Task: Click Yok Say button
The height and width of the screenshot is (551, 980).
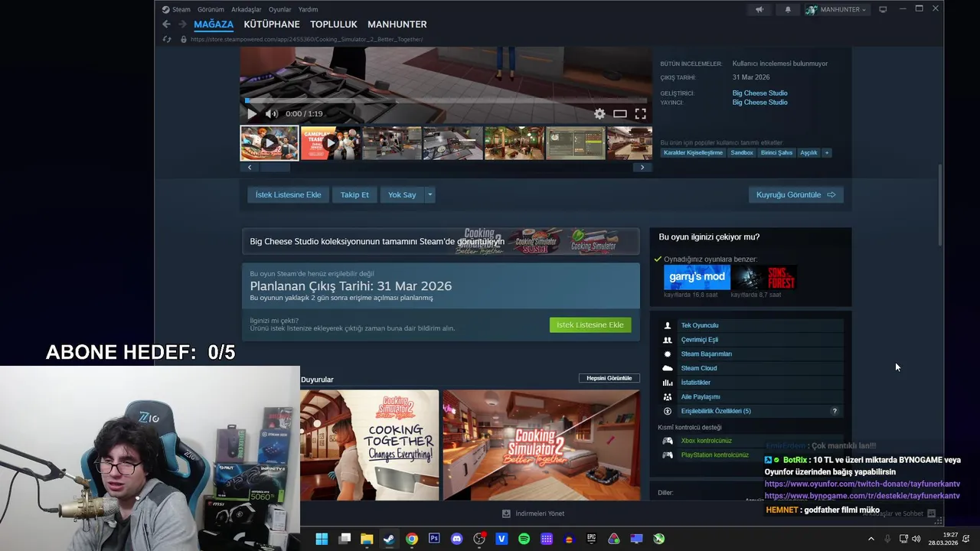Action: pos(402,194)
